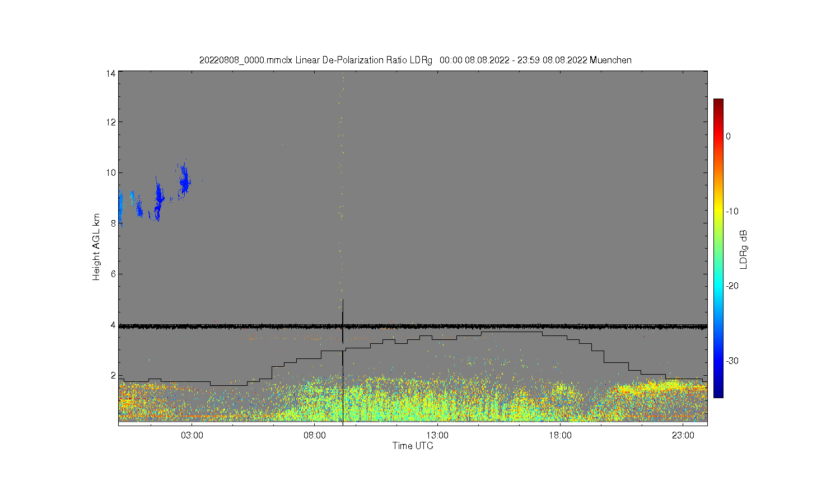840x504 pixels.
Task: Click the 13:00 time tick label
Action: [437, 435]
